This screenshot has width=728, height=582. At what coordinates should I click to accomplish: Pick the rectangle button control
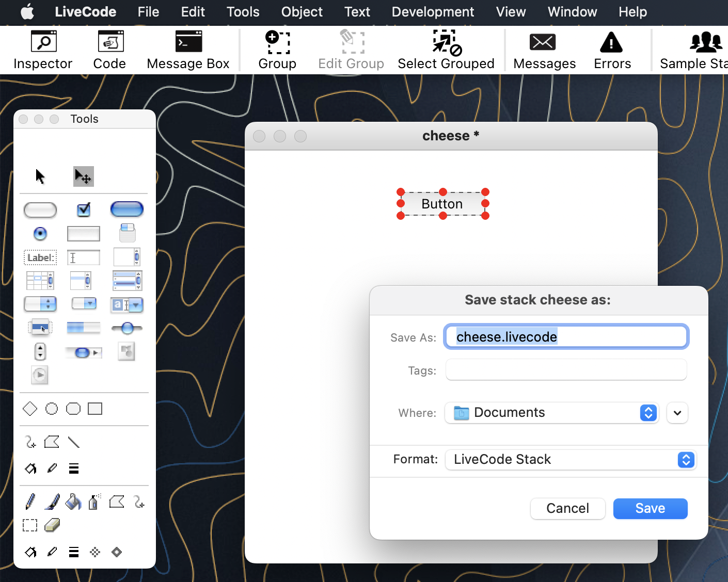[x=84, y=234]
